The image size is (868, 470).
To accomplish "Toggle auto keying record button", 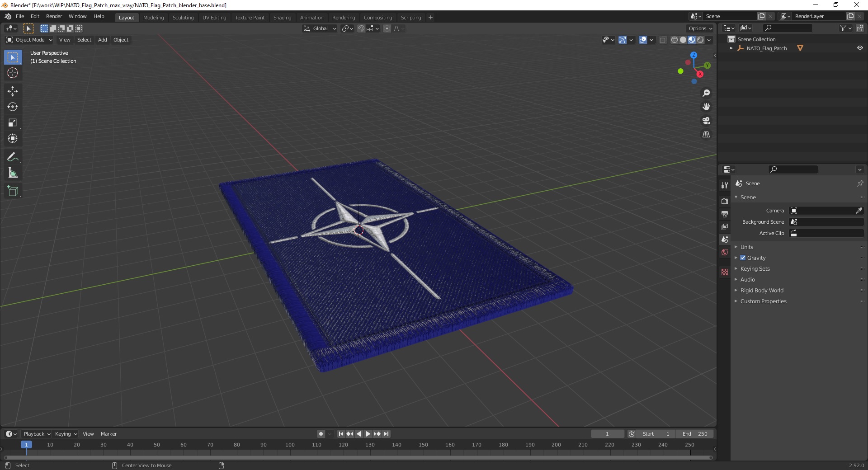I will [321, 434].
